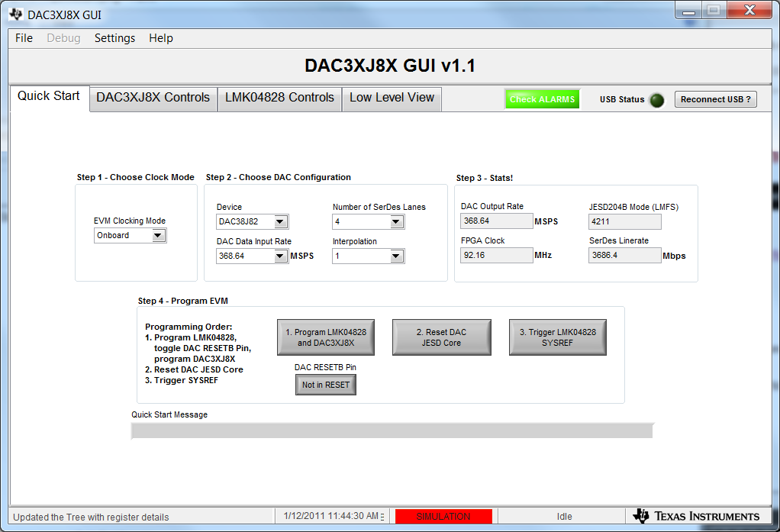Click 'Updated the Tree with register details' status text
Screen dimensions: 780x532
[91, 517]
